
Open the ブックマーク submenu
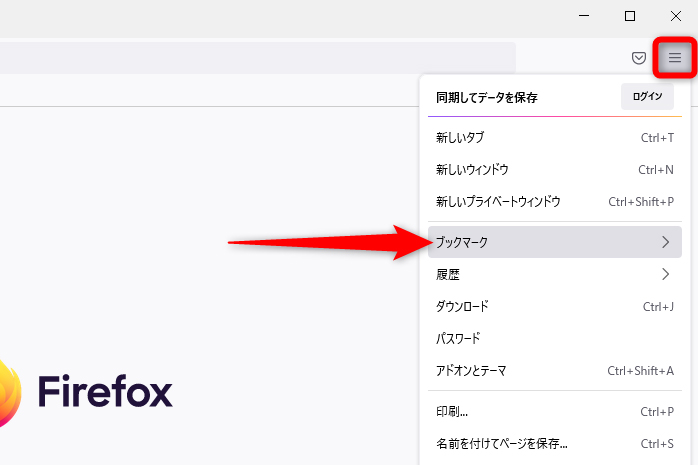point(555,242)
